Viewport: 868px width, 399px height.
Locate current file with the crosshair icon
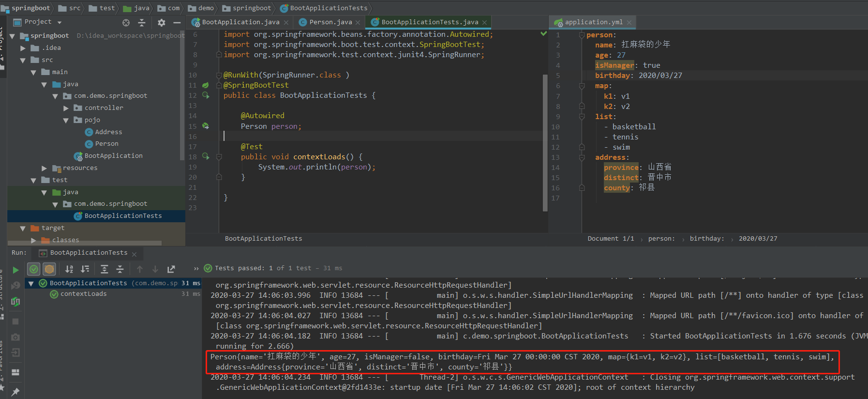(x=126, y=22)
